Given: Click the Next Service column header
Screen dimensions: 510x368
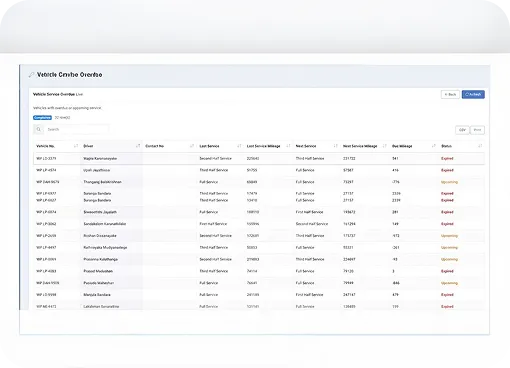Looking at the screenshot, I should (x=306, y=146).
